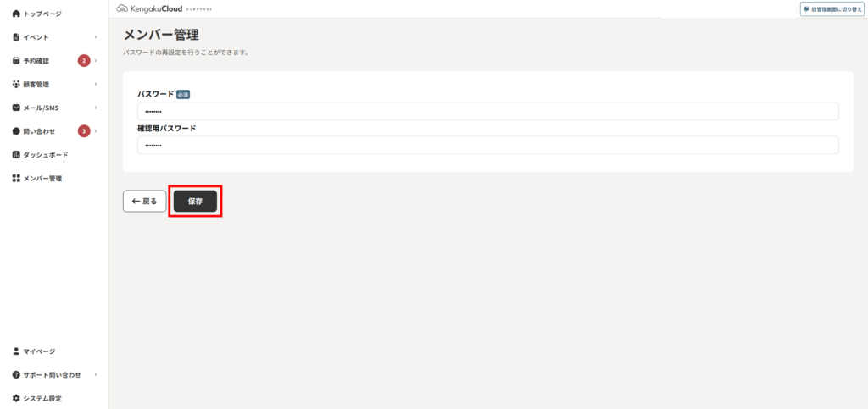The width and height of the screenshot is (868, 409).
Task: Expand the 顧客管理 submenu chevron
Action: pyautogui.click(x=96, y=84)
